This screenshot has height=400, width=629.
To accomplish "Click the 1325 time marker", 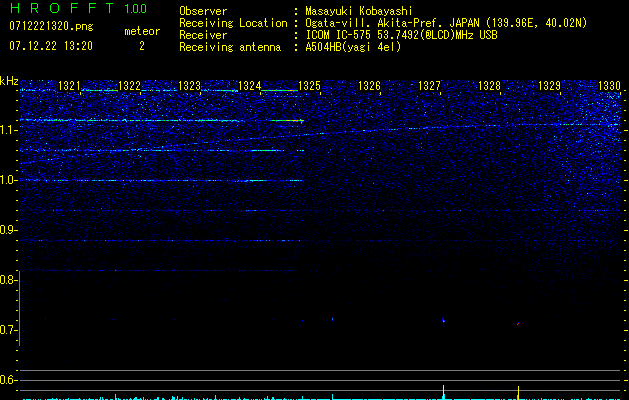I will (x=309, y=85).
